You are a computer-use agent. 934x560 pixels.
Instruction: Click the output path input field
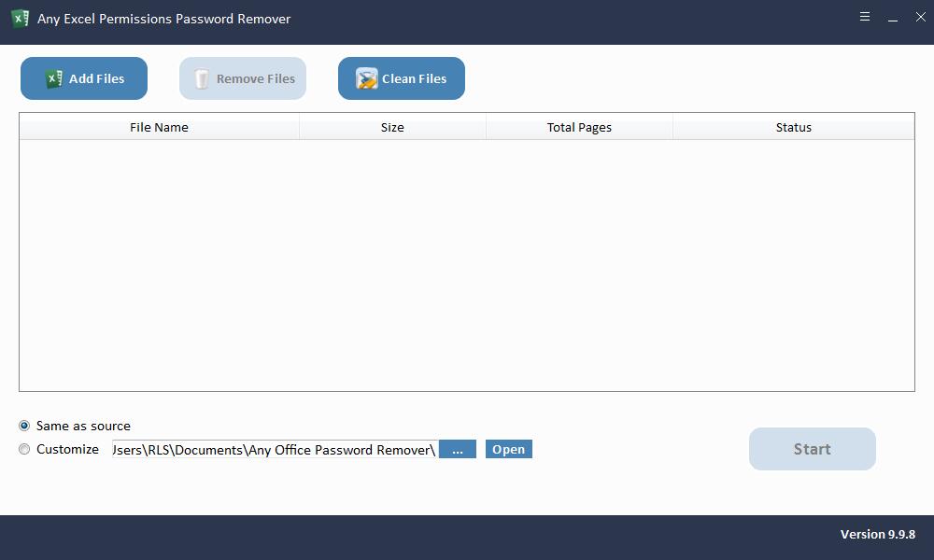click(x=271, y=449)
